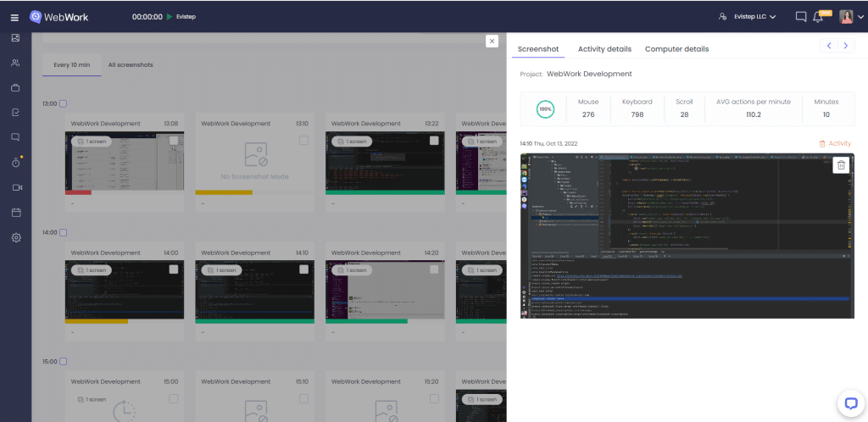Viewport: 868px width, 422px height.
Task: Open the 13:08 screenshot thumbnail
Action: (x=125, y=161)
